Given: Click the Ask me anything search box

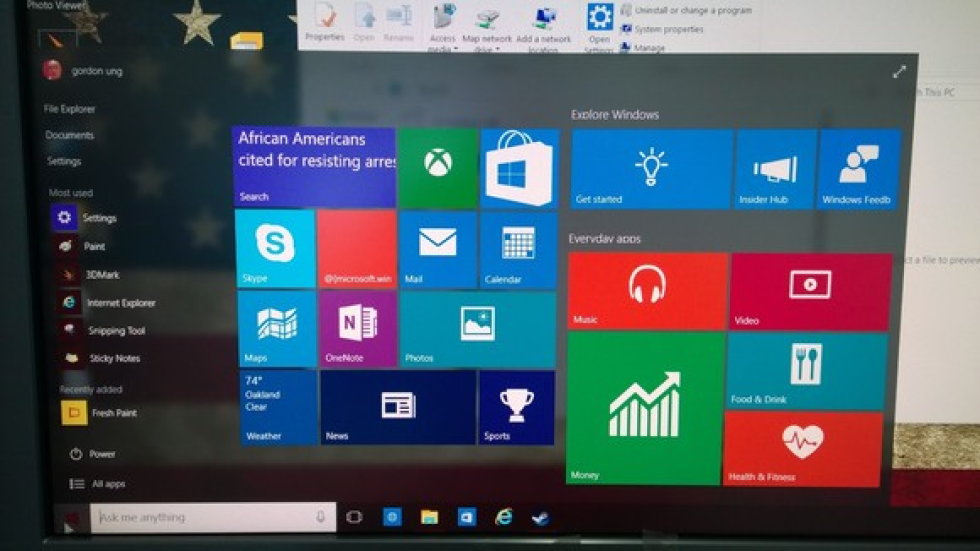Looking at the screenshot, I should click(212, 517).
